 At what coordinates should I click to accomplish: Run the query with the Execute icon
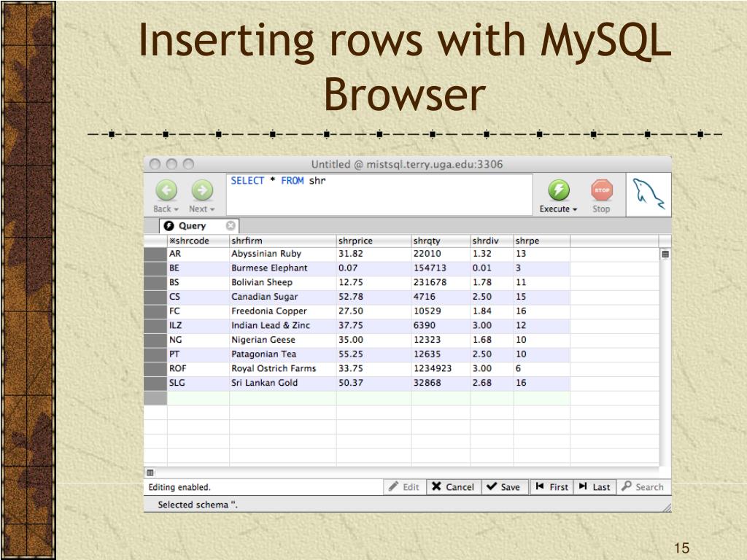coord(558,190)
